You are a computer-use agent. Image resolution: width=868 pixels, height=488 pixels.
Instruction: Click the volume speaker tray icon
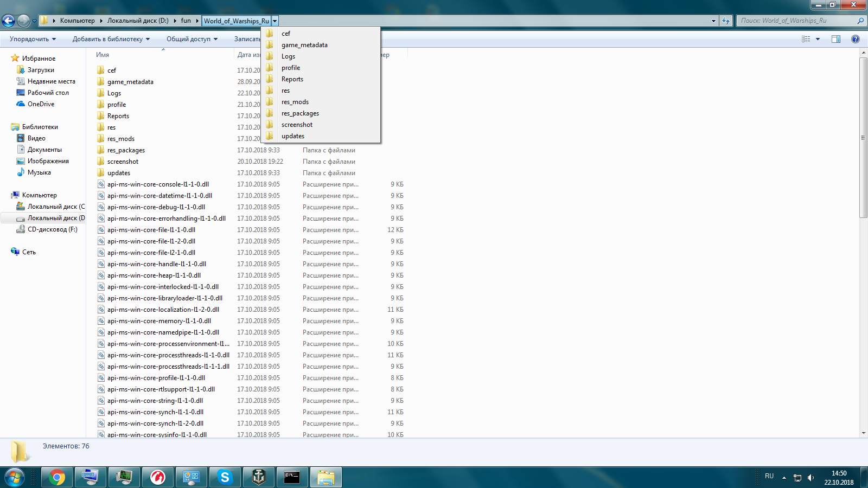[811, 478]
